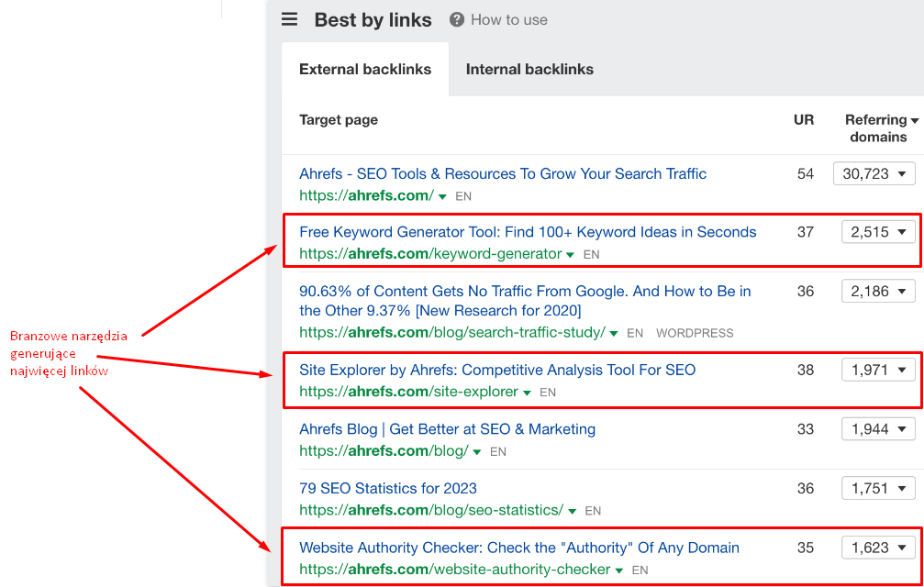Image resolution: width=924 pixels, height=587 pixels.
Task: Click the UR value 33
Action: tap(806, 429)
